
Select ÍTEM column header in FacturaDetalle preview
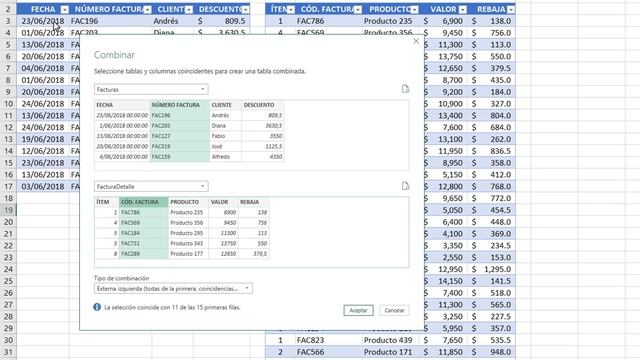tap(107, 202)
